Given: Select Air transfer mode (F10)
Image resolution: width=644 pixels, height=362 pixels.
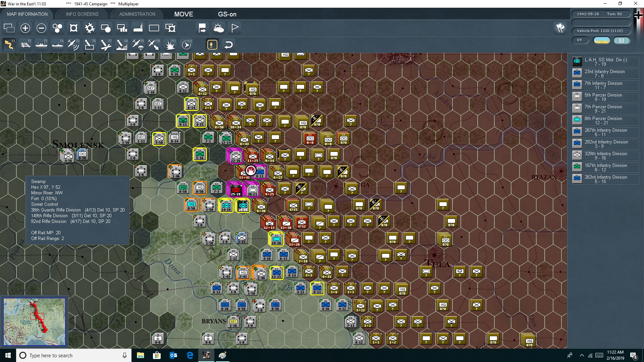Looking at the screenshot, I should [x=154, y=45].
